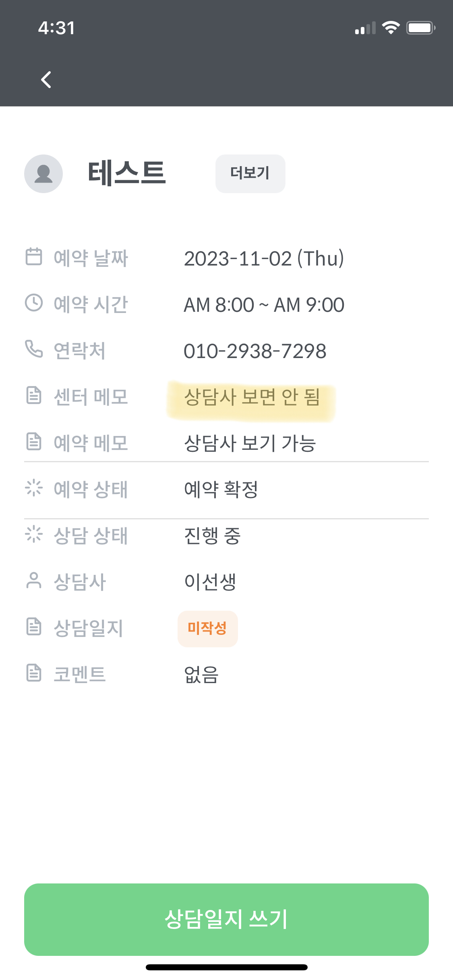This screenshot has height=980, width=453.
Task: Open the 예약 확정 reservation status value
Action: [221, 489]
